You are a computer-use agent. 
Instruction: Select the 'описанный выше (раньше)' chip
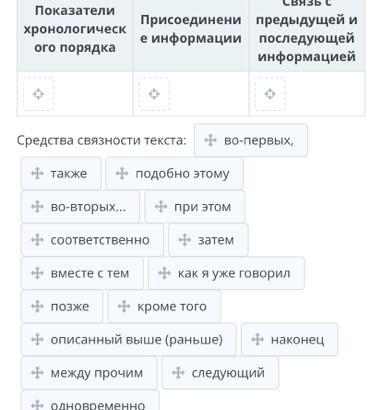click(x=129, y=340)
